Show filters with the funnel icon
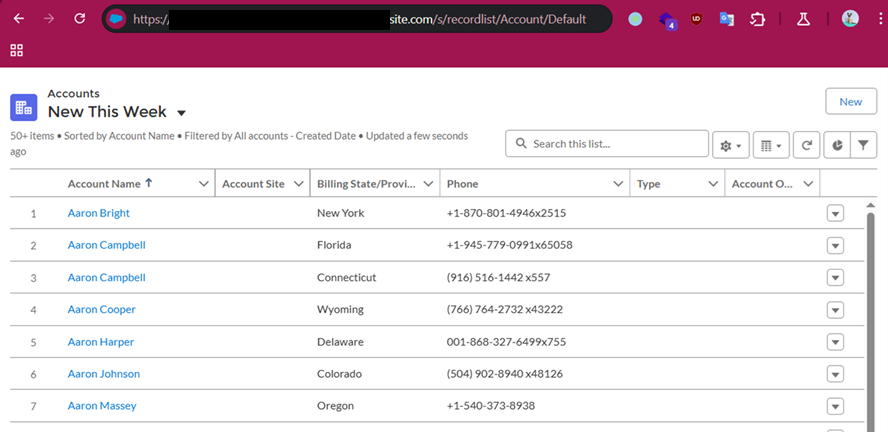Viewport: 888px width, 432px height. click(x=863, y=146)
